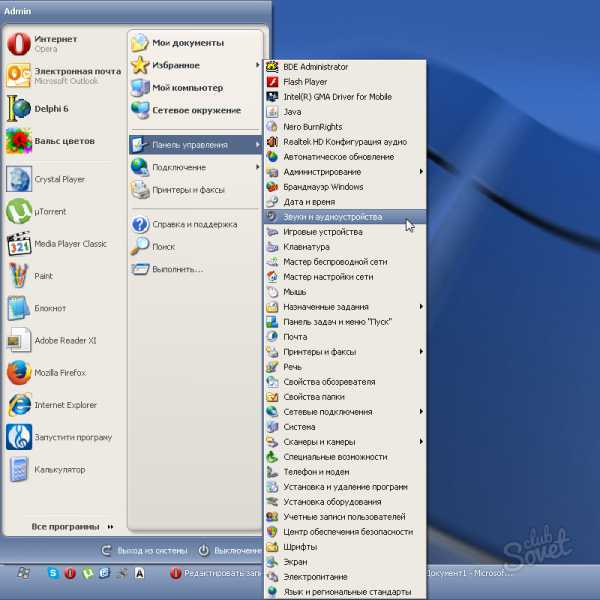Open Брандмауэр Windows

pyautogui.click(x=345, y=187)
